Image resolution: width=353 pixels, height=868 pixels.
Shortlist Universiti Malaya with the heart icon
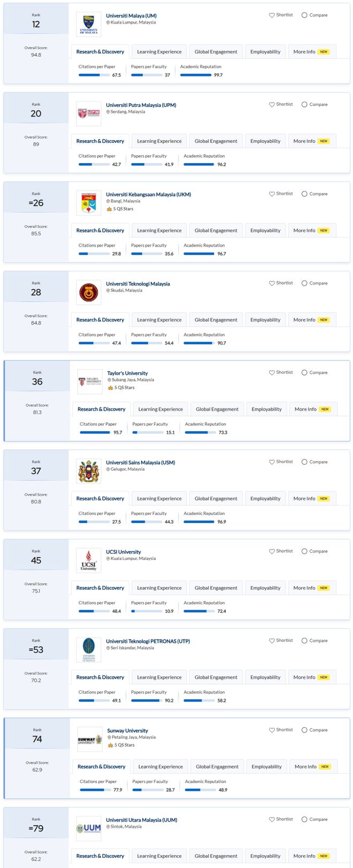(x=272, y=15)
